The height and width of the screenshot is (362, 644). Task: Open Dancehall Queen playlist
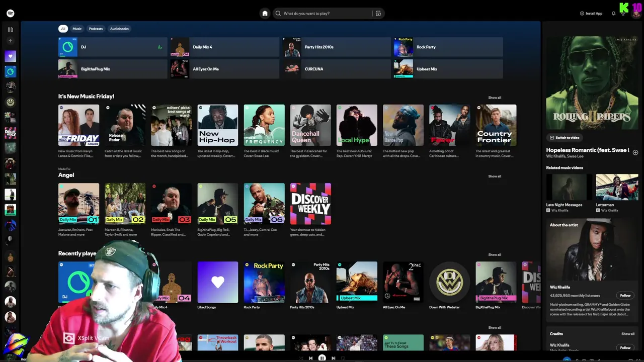(310, 125)
